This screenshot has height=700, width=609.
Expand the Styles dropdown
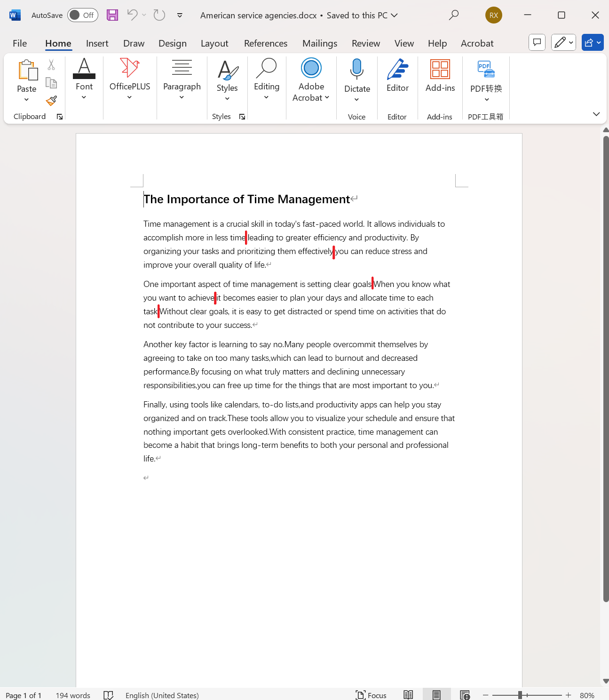227,98
